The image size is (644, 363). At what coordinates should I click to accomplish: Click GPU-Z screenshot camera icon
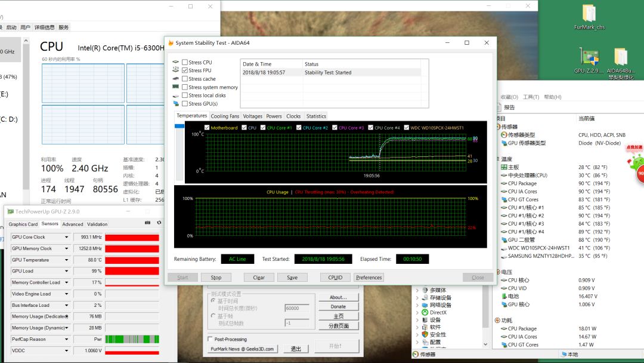tap(147, 223)
